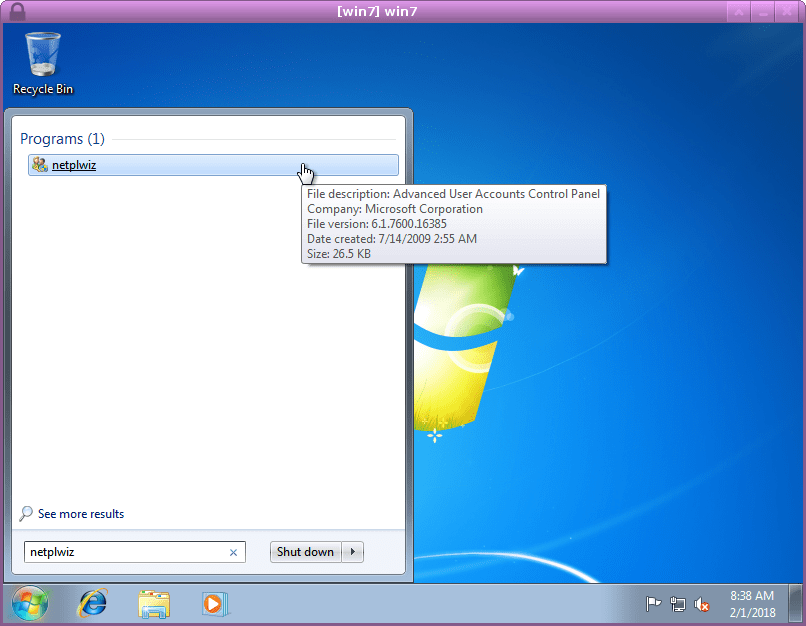The width and height of the screenshot is (806, 626).
Task: Open the clock and date in the tray
Action: coord(751,603)
